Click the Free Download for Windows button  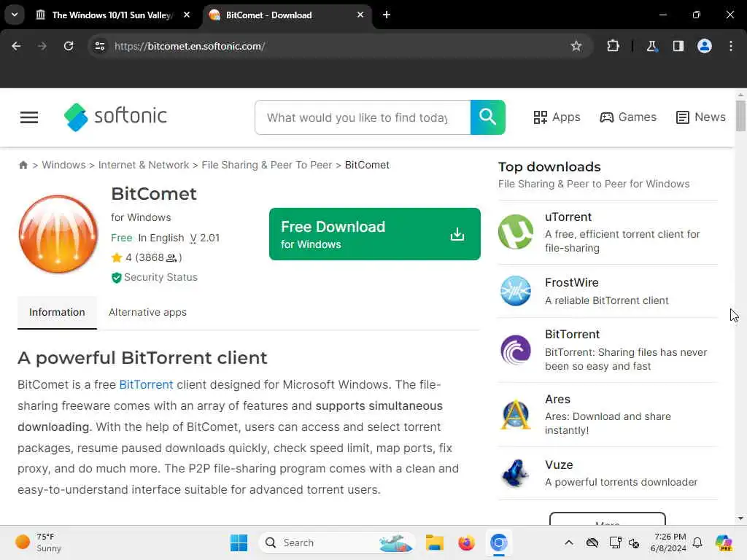point(374,234)
